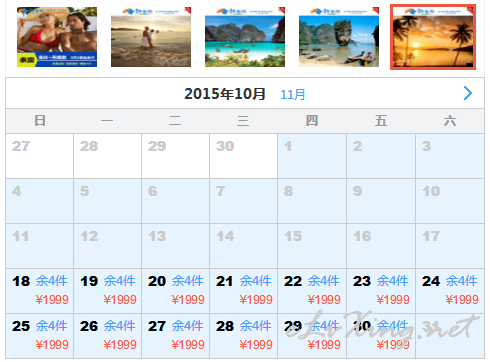Select Sunday October 25
This screenshot has height=362, width=490.
[x=40, y=336]
